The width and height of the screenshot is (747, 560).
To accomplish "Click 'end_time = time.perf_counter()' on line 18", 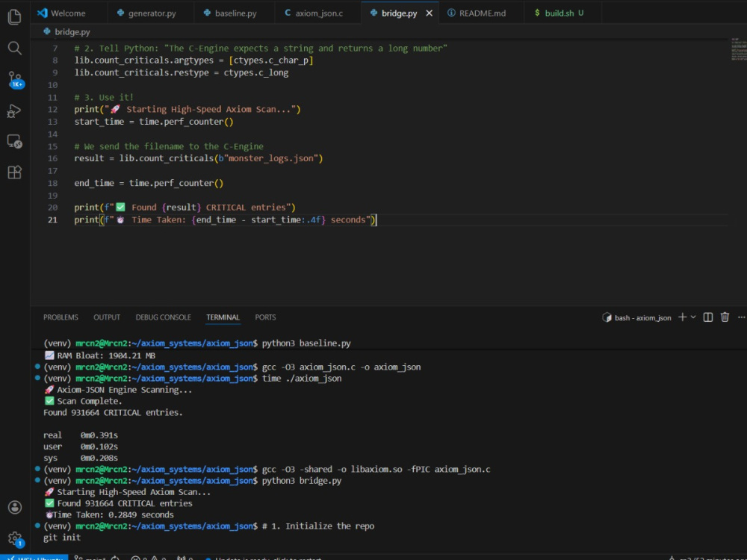I will (x=149, y=184).
